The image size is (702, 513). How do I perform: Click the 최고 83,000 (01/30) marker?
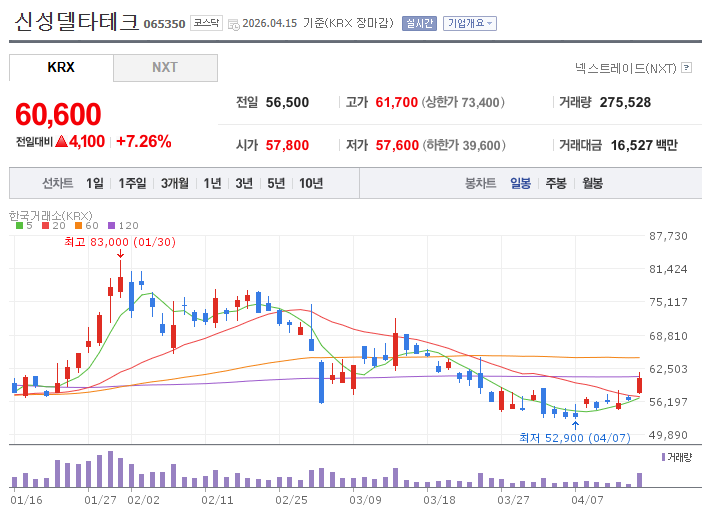[120, 242]
